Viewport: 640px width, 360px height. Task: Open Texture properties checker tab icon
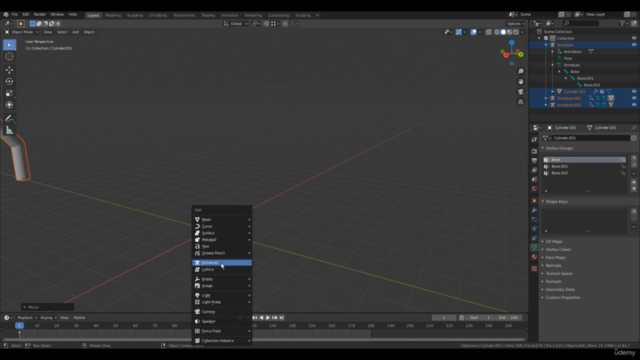coord(534,269)
